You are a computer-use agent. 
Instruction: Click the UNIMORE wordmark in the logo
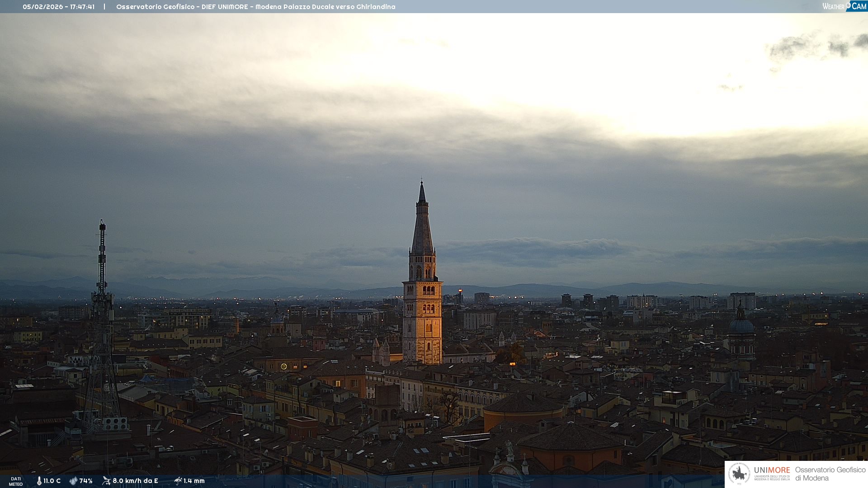[772, 470]
